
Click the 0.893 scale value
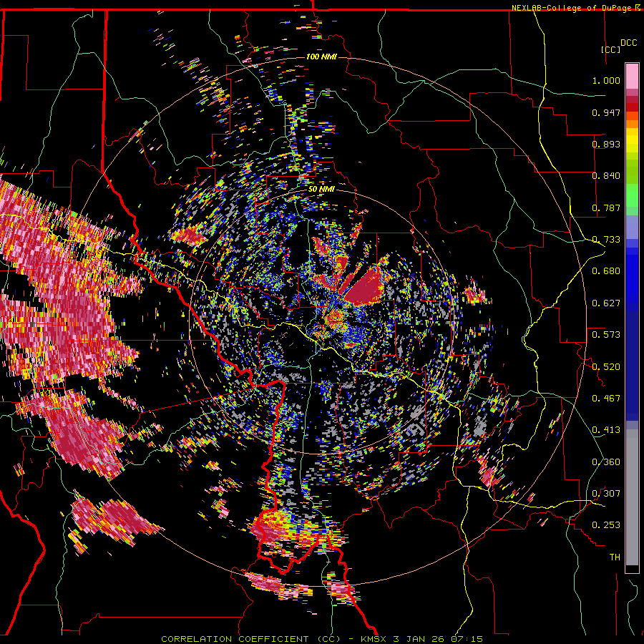coord(606,144)
